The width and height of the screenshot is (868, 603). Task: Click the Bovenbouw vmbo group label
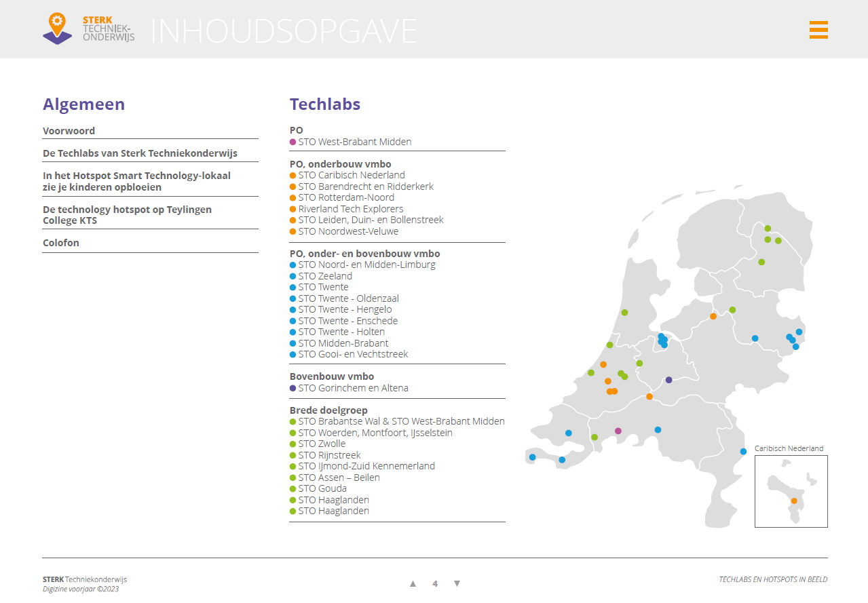pos(332,376)
